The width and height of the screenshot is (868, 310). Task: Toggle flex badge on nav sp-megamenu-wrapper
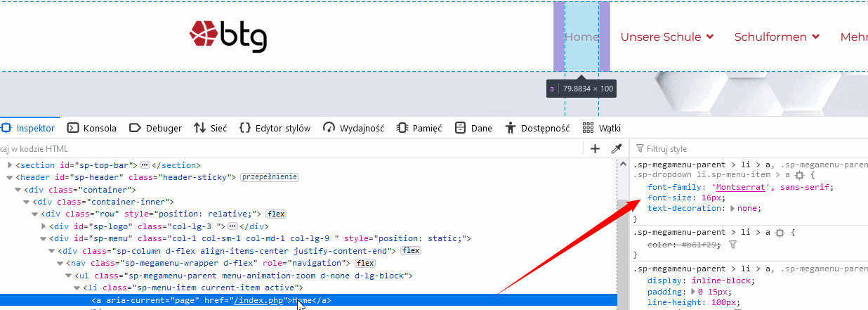tap(364, 263)
